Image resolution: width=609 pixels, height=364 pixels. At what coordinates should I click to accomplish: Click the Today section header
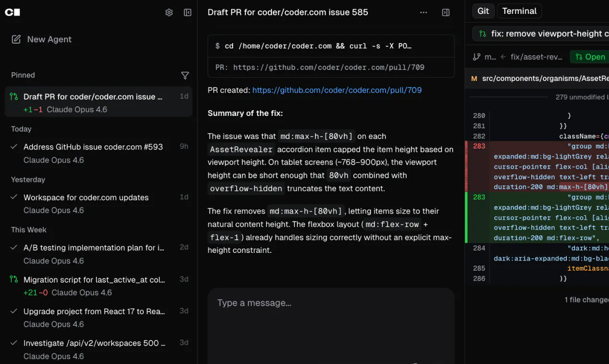tap(21, 129)
